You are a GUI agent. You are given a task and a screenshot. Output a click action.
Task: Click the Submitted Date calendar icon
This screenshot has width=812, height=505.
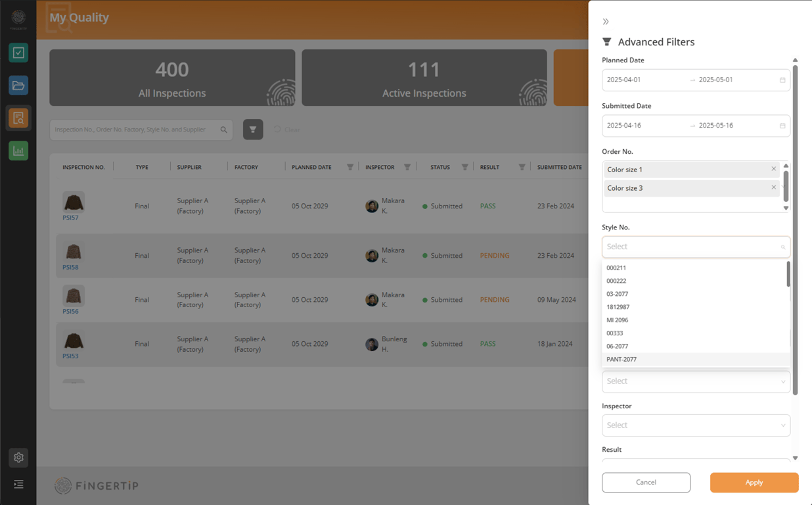[x=782, y=126]
